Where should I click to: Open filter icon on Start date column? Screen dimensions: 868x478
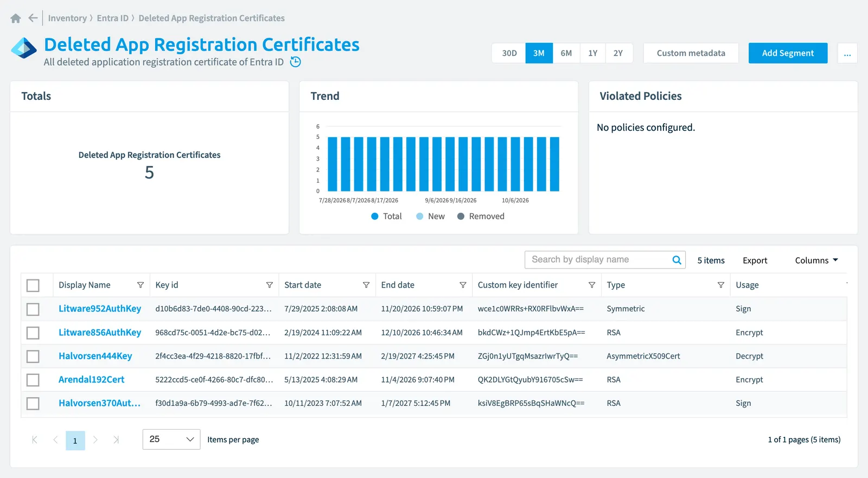pyautogui.click(x=366, y=285)
